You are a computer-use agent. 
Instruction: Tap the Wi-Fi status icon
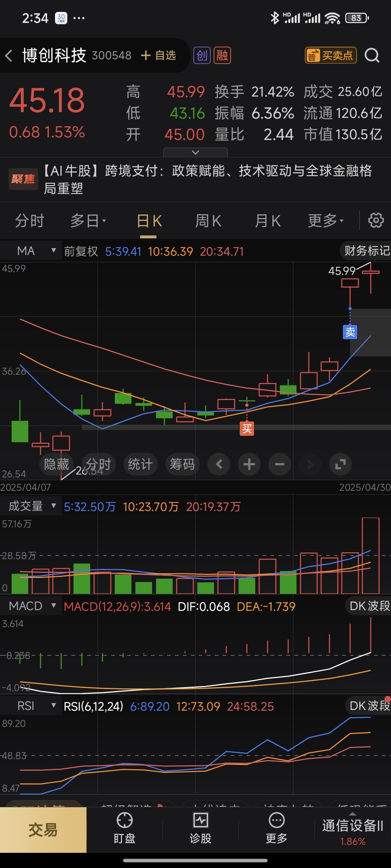coord(332,18)
